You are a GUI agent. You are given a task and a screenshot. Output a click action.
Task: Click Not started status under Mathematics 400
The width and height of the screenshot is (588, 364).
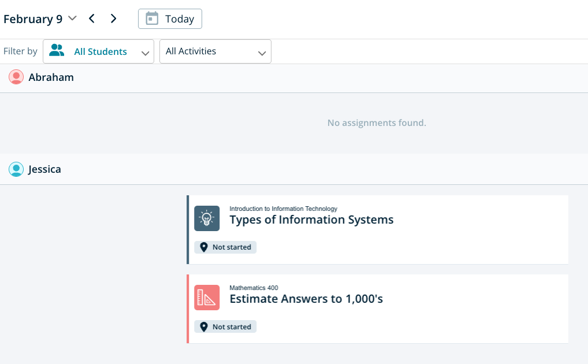point(231,327)
